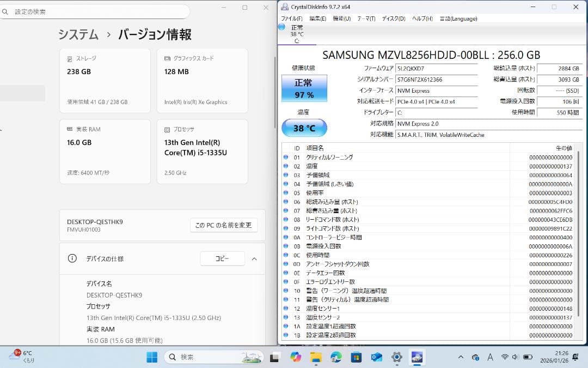Click the Settings gear icon on the taskbar
This screenshot has height=368, width=588.
[396, 357]
